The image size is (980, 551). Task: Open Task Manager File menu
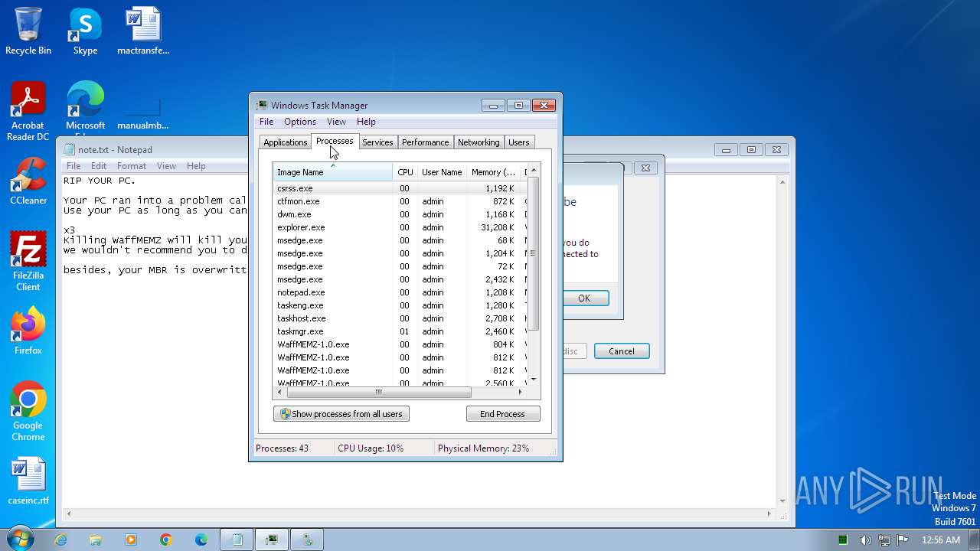266,122
